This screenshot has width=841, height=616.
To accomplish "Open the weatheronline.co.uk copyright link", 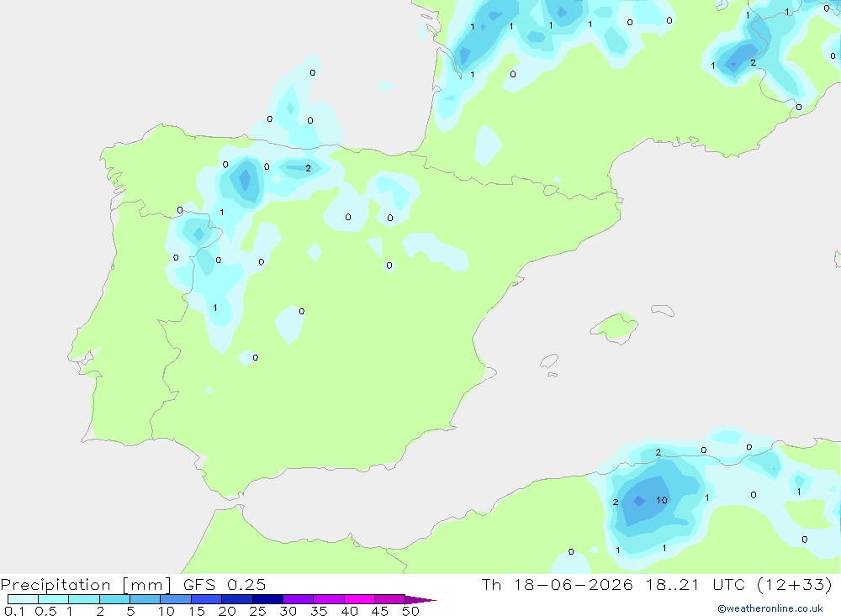I will pos(770,608).
